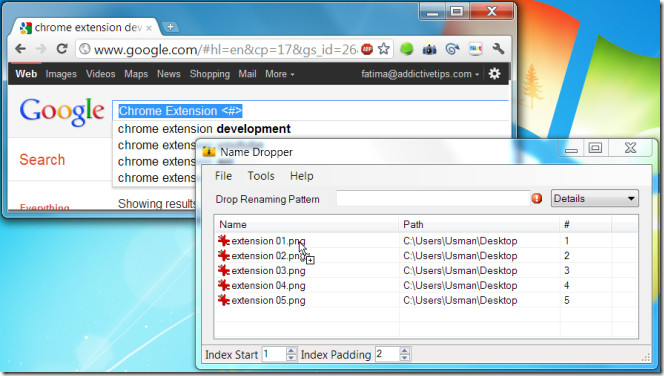Image resolution: width=664 pixels, height=376 pixels.
Task: Click the red Search heading on Google page
Action: pos(42,160)
